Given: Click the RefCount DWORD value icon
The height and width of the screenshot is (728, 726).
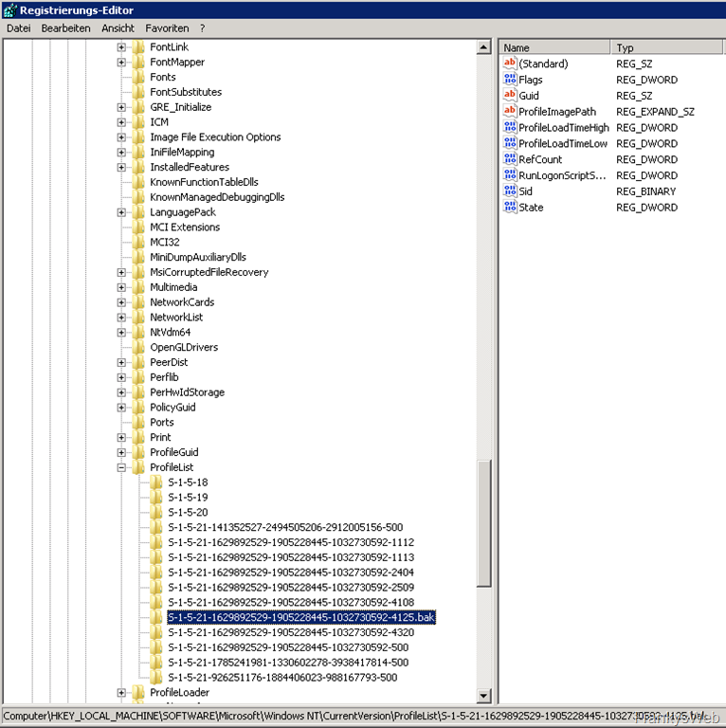Looking at the screenshot, I should point(510,160).
